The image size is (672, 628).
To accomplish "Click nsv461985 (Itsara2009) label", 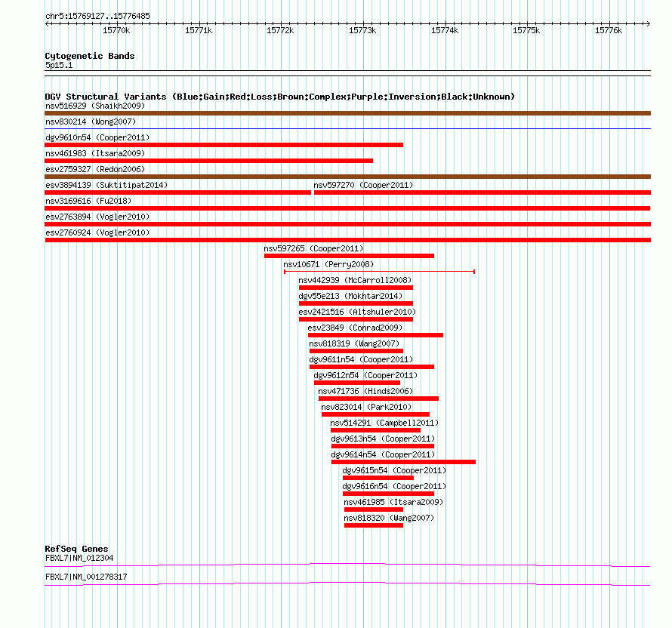I will [x=393, y=502].
